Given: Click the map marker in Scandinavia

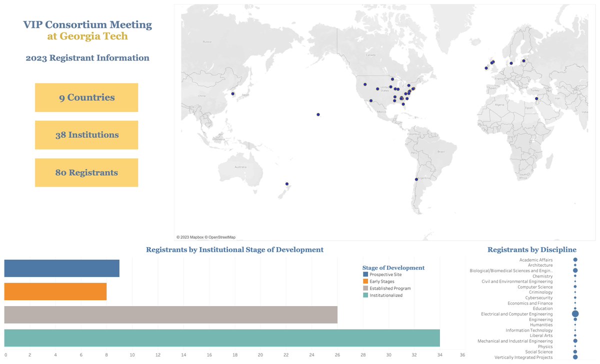Looking at the screenshot, I should (x=510, y=62).
